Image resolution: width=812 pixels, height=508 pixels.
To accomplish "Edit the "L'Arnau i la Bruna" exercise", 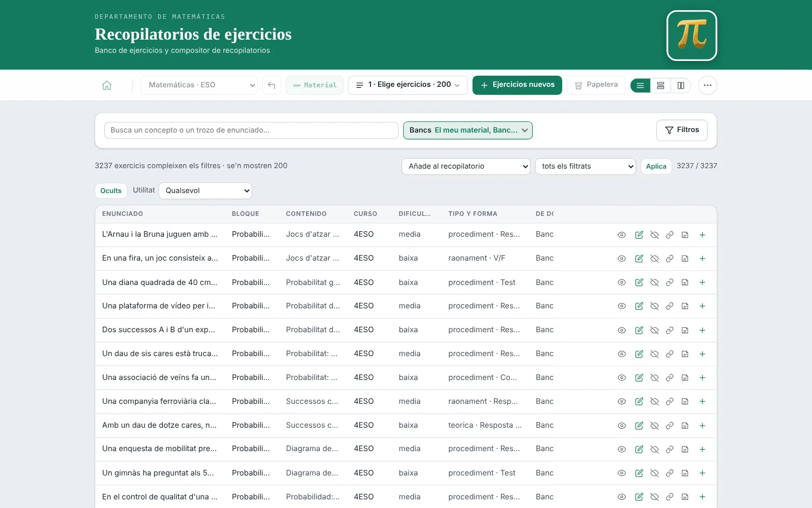I will point(639,235).
